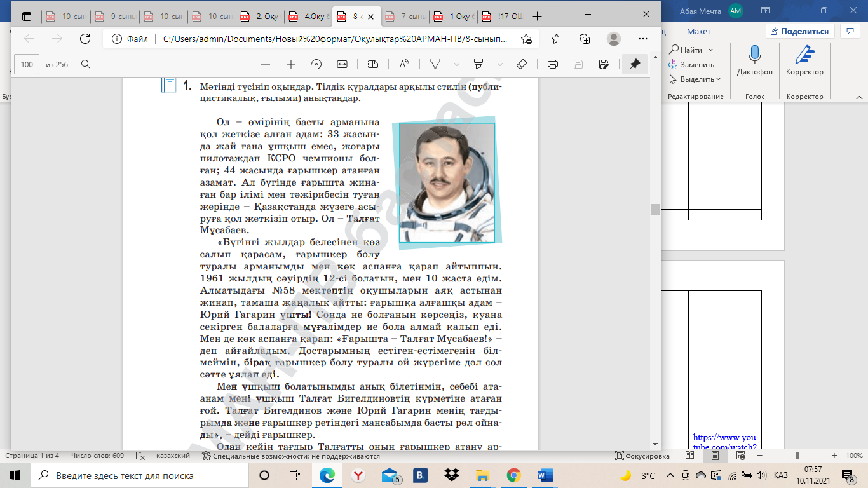
Task: Click the Zoom in plus icon
Action: [x=291, y=64]
